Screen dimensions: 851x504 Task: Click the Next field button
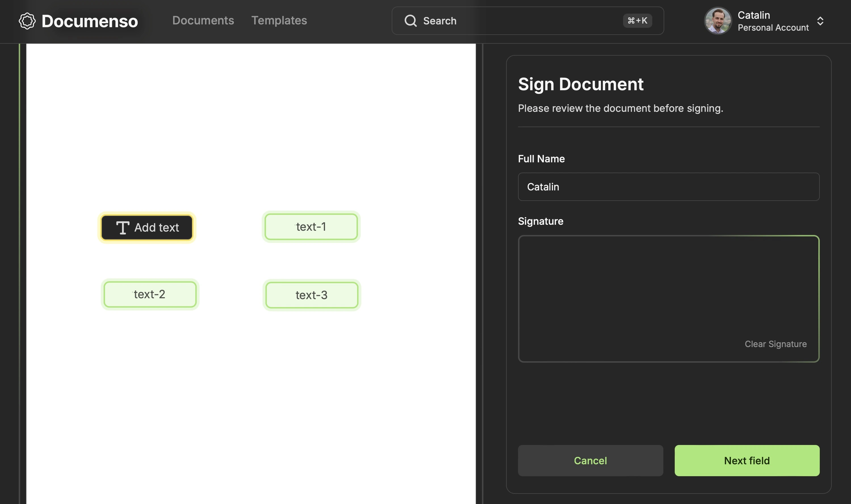(747, 461)
